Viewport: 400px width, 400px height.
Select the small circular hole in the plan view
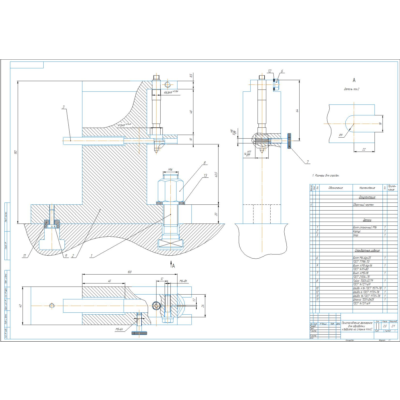click(51, 305)
